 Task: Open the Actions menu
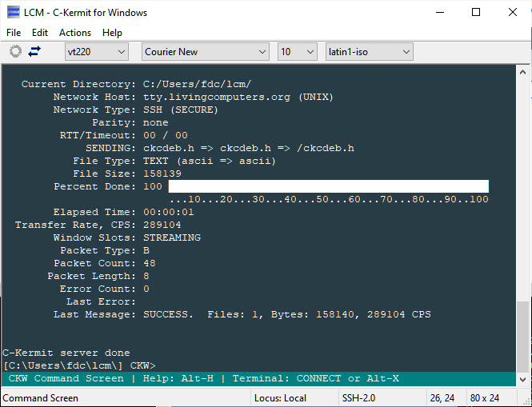[x=75, y=33]
